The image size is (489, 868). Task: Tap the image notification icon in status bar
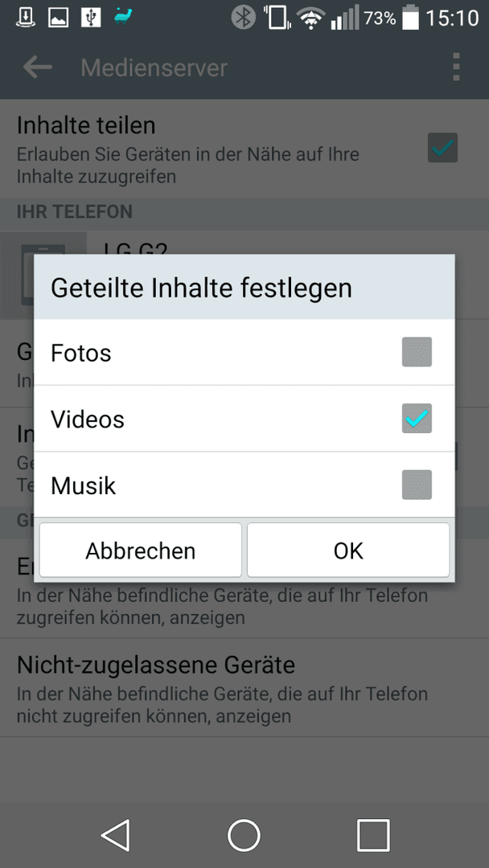[x=58, y=17]
